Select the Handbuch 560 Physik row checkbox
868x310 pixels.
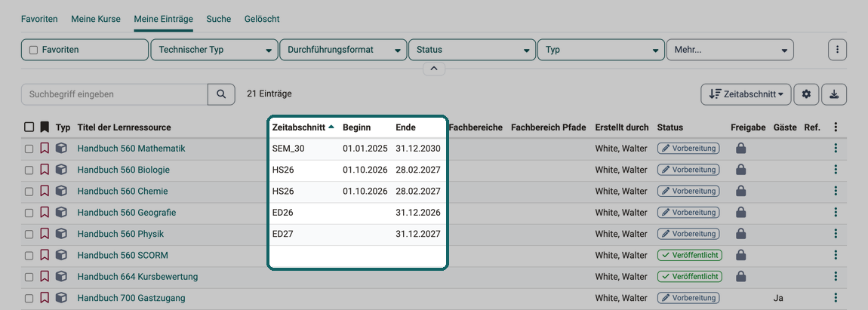point(29,234)
